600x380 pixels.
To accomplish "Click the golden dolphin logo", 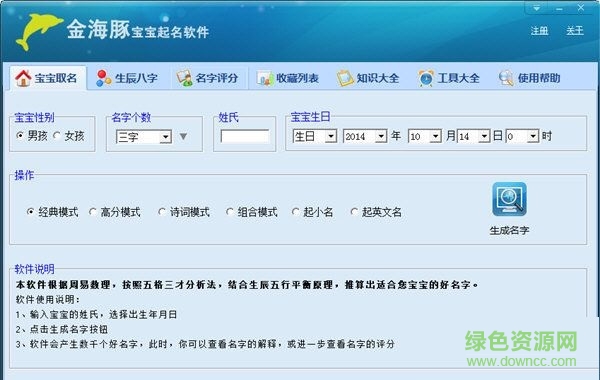I will (38, 32).
